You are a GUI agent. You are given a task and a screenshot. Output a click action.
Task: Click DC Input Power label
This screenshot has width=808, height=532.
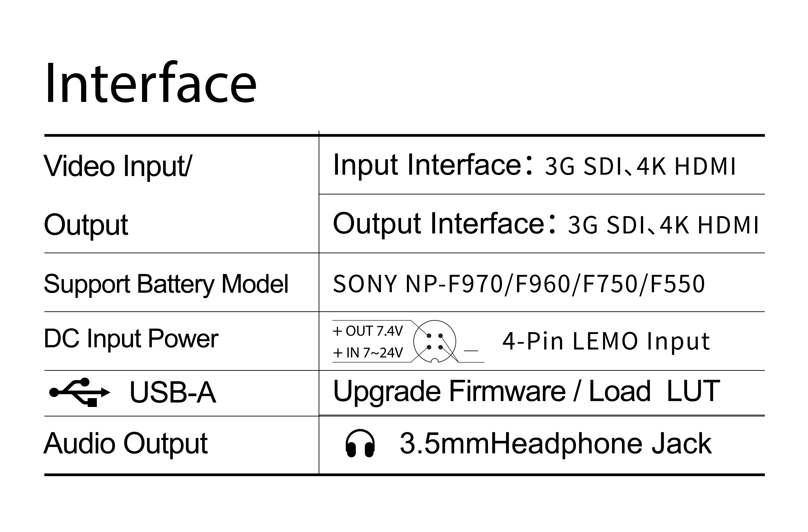[x=131, y=339]
